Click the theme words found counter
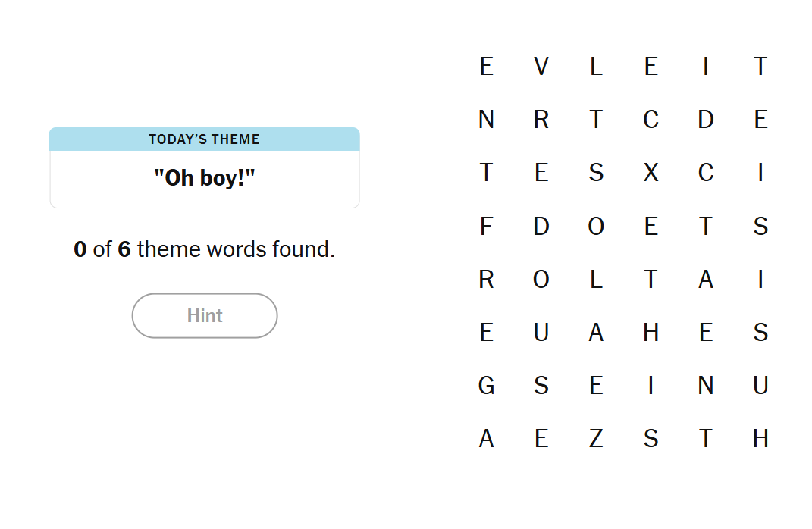The height and width of the screenshot is (529, 812). pyautogui.click(x=205, y=249)
